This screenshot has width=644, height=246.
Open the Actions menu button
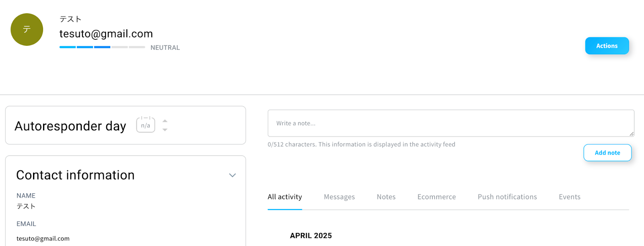coord(607,46)
